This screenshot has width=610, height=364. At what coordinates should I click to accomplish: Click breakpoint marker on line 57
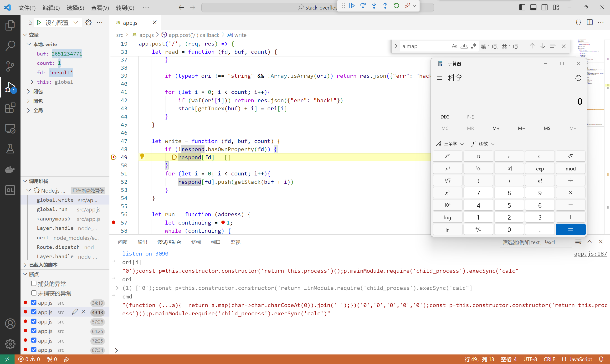(x=113, y=222)
